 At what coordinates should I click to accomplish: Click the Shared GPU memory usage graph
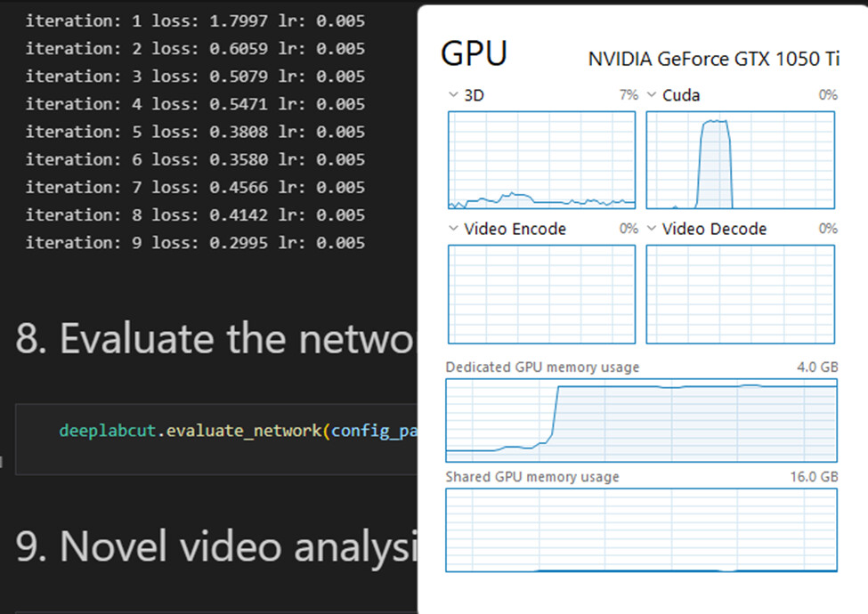tap(641, 530)
